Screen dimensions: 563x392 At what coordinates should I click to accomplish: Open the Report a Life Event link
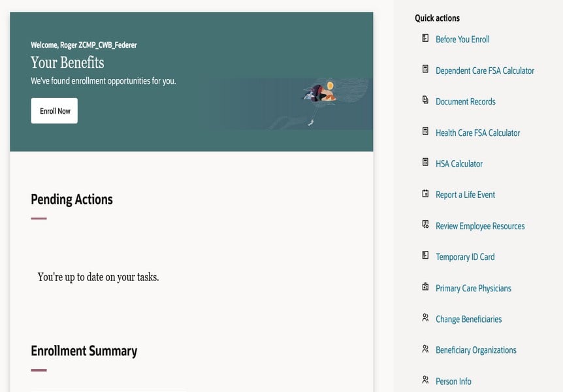pyautogui.click(x=465, y=194)
